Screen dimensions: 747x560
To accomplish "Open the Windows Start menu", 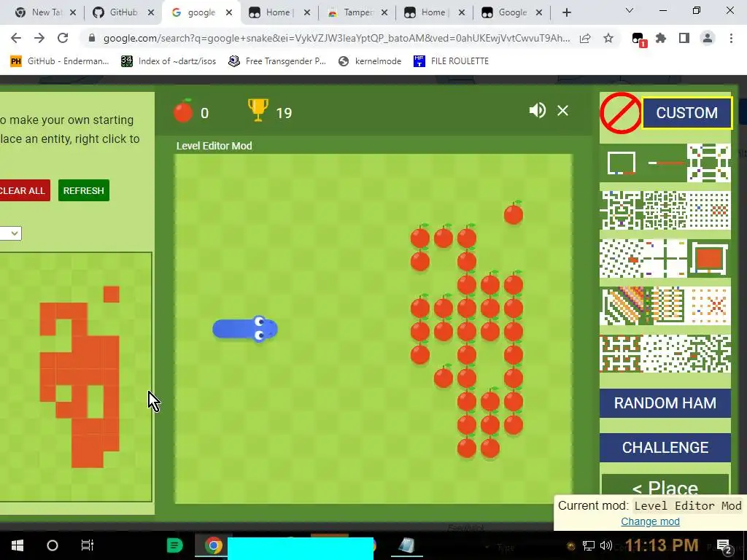I will point(18,545).
